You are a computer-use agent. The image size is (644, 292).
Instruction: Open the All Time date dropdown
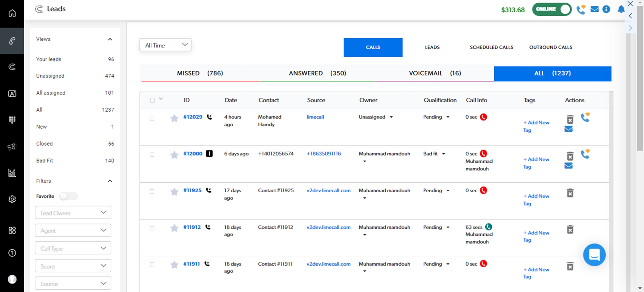coord(165,45)
